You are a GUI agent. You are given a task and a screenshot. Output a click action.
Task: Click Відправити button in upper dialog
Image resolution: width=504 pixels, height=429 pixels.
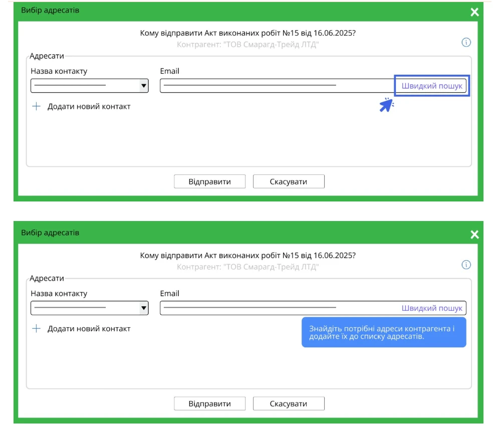point(209,181)
